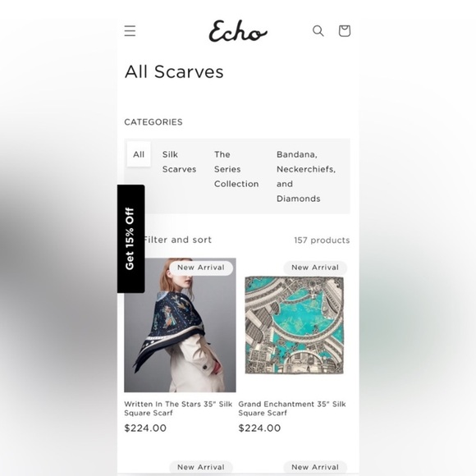Viewport: 476px width, 476px height.
Task: Click the 157 products count text
Action: (322, 240)
